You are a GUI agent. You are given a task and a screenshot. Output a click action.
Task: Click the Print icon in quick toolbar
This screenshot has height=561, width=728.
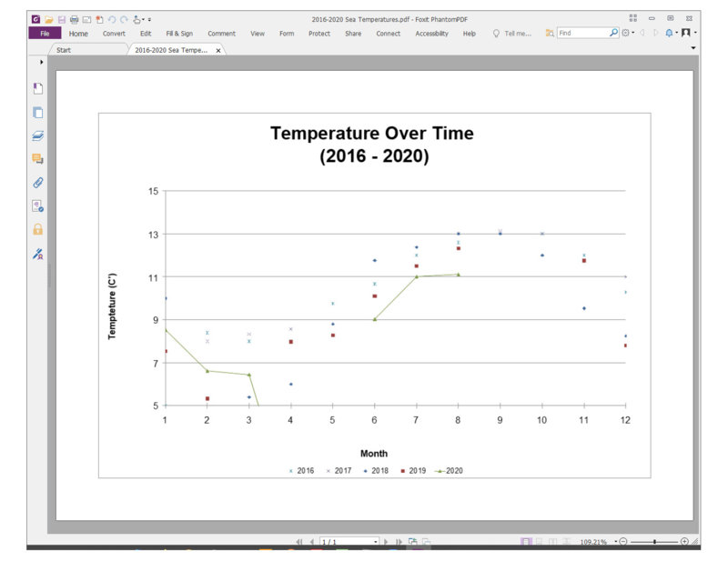74,19
